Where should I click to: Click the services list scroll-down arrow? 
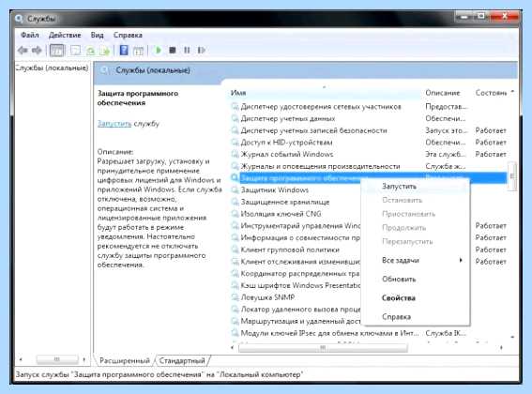(x=512, y=337)
